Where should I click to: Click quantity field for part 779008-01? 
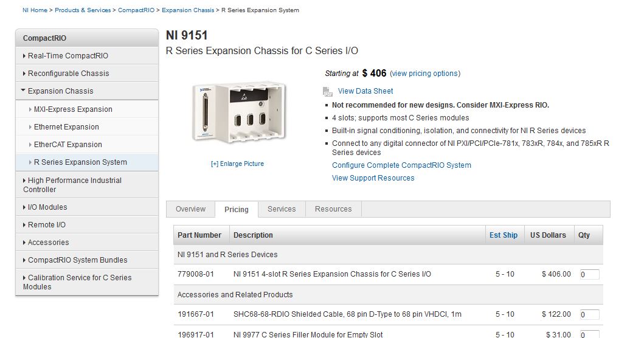[589, 274]
